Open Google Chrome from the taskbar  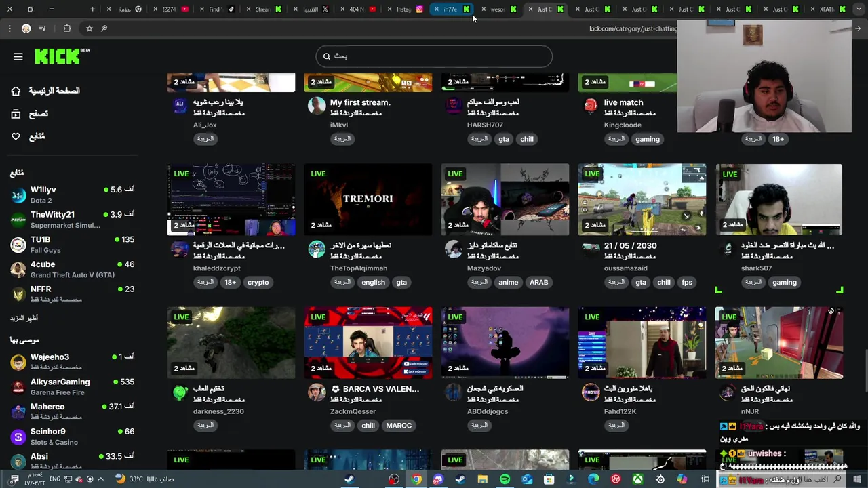pos(416,479)
